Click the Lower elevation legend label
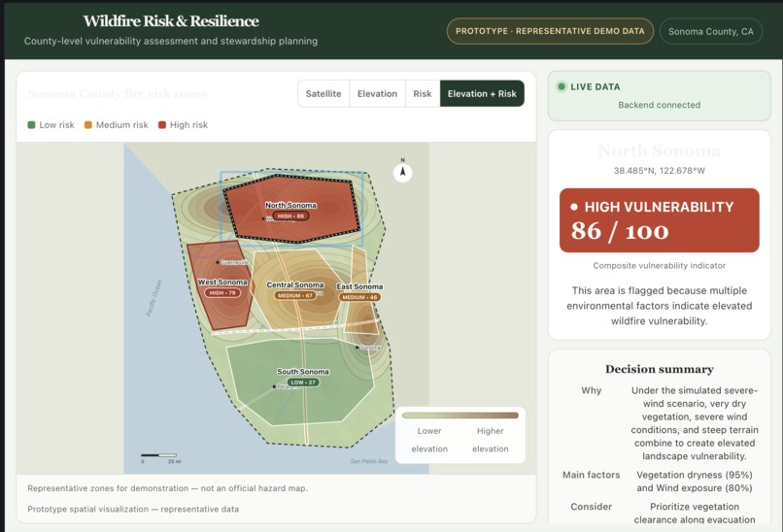The width and height of the screenshot is (783, 532). (429, 440)
